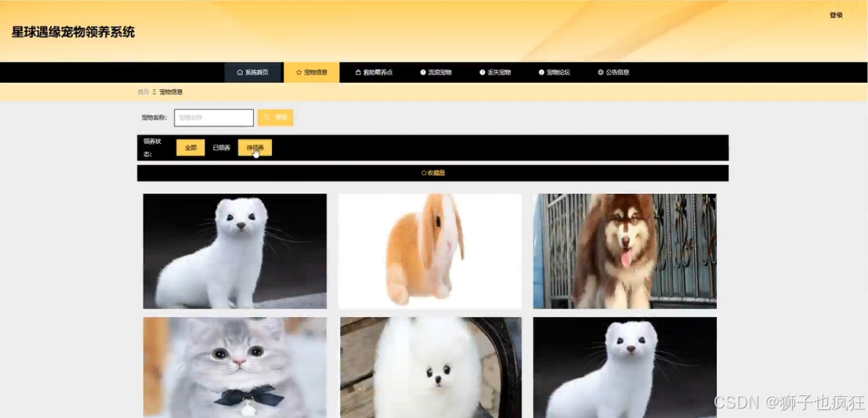The height and width of the screenshot is (418, 868).
Task: Open the gray kitten with bow card
Action: [235, 367]
